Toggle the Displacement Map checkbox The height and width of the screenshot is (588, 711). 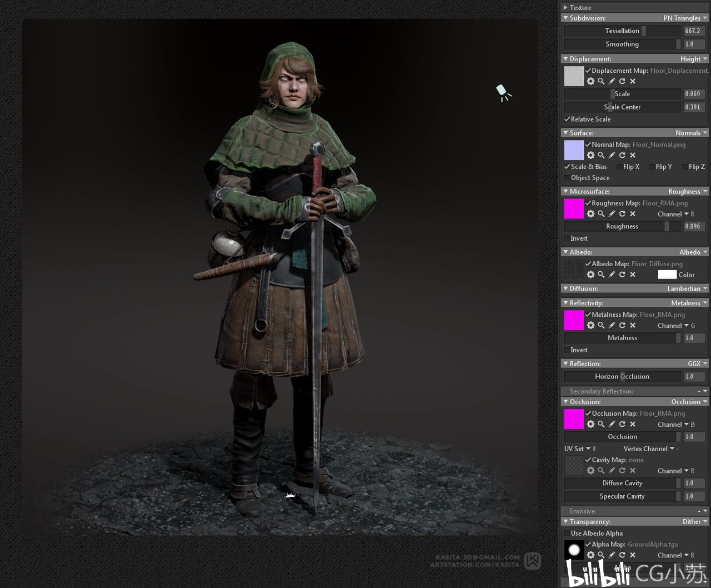tap(588, 71)
